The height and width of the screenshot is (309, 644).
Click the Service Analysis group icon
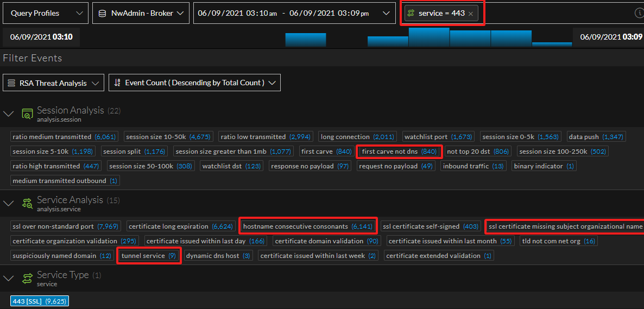(x=27, y=204)
